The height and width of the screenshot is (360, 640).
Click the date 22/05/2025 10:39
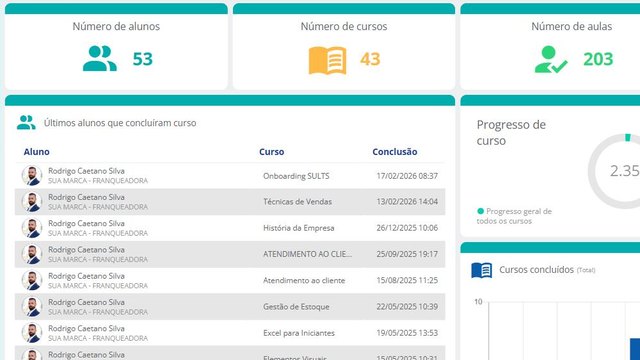point(407,307)
